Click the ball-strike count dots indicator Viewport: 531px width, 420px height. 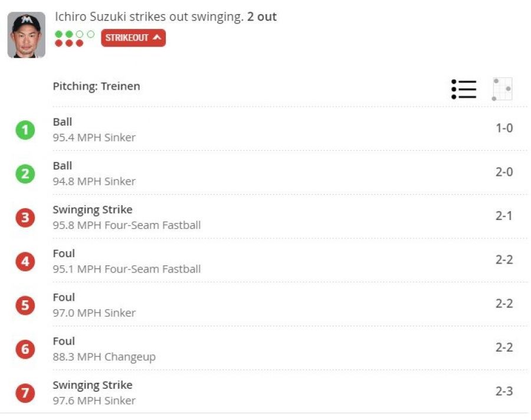pyautogui.click(x=74, y=38)
